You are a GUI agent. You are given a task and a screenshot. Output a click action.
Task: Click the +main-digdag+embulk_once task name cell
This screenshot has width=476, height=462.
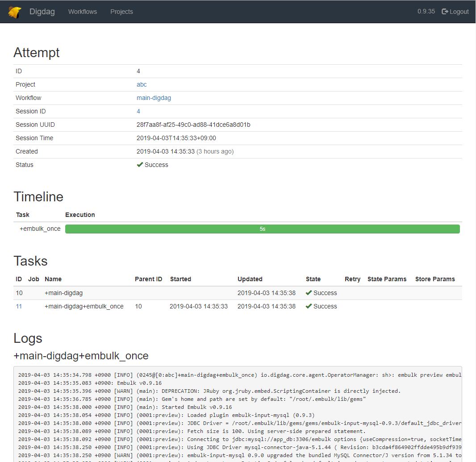tap(84, 306)
